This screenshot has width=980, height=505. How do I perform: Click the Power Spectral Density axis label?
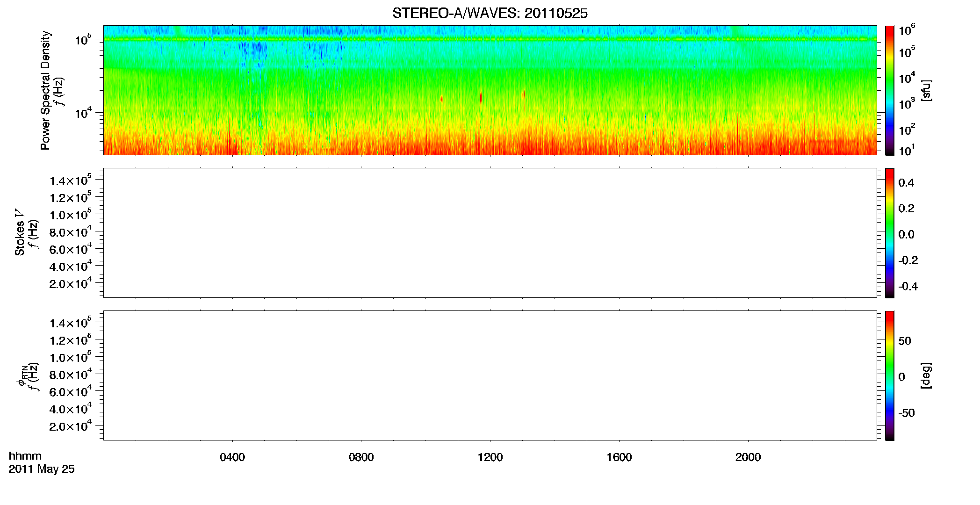click(45, 90)
